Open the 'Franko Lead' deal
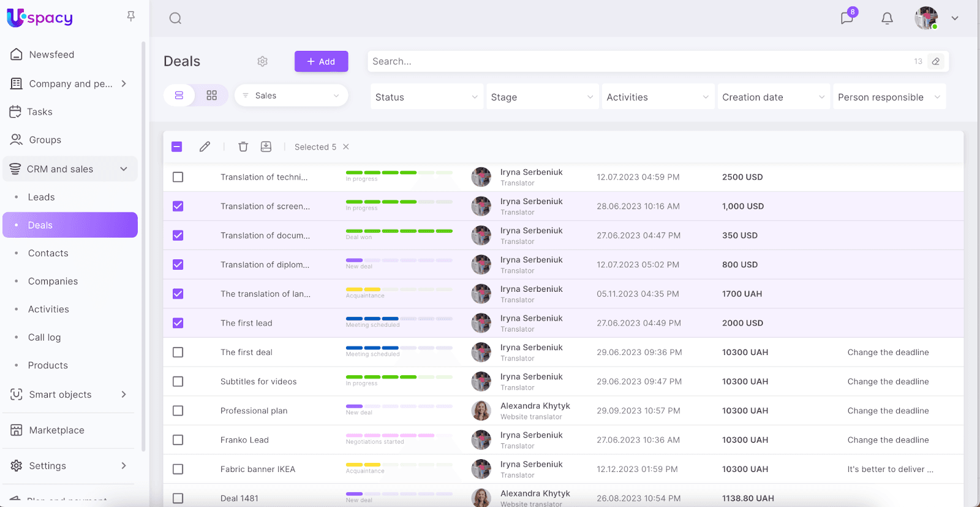Screen dimensions: 980x507 [x=244, y=440]
